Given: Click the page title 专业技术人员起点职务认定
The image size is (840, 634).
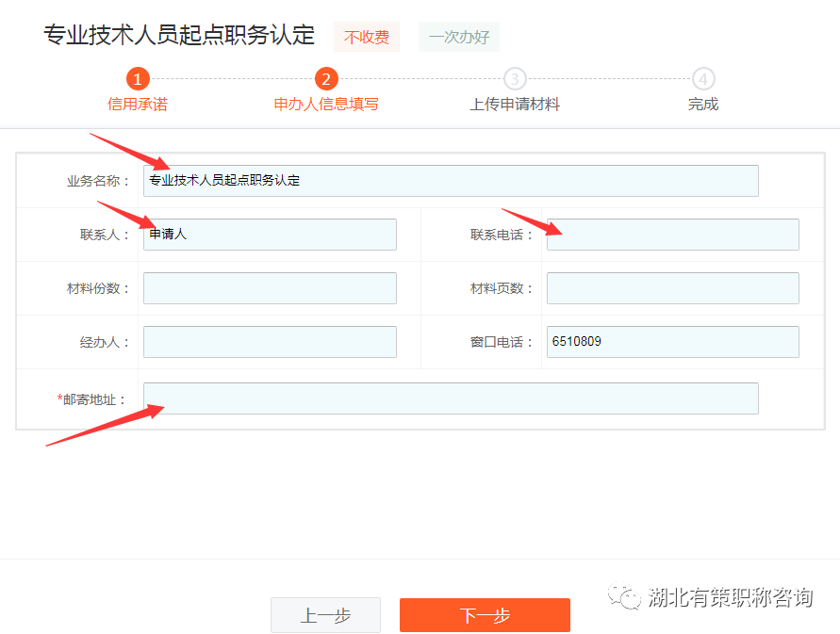Looking at the screenshot, I should tap(179, 35).
